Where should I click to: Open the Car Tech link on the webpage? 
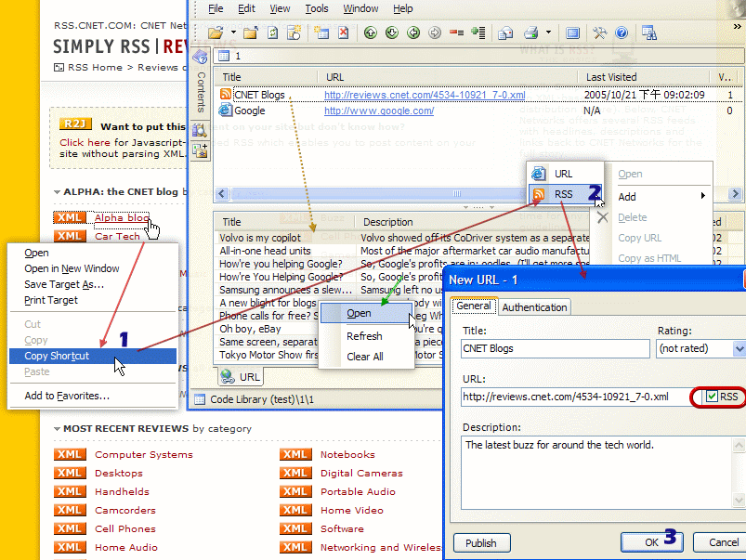(117, 236)
